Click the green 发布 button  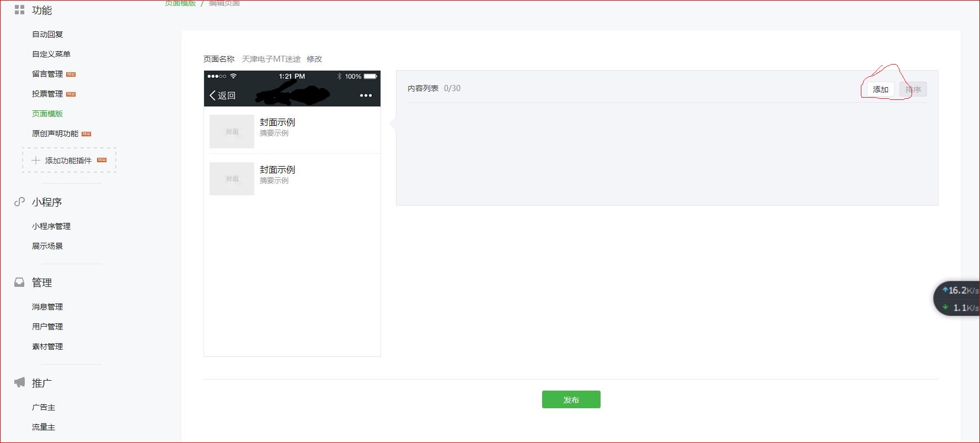pyautogui.click(x=571, y=399)
